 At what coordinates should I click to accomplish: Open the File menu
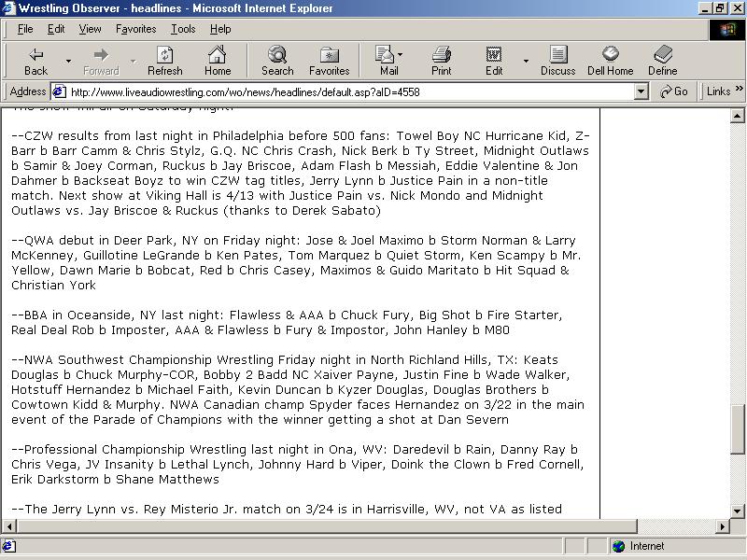[25, 29]
